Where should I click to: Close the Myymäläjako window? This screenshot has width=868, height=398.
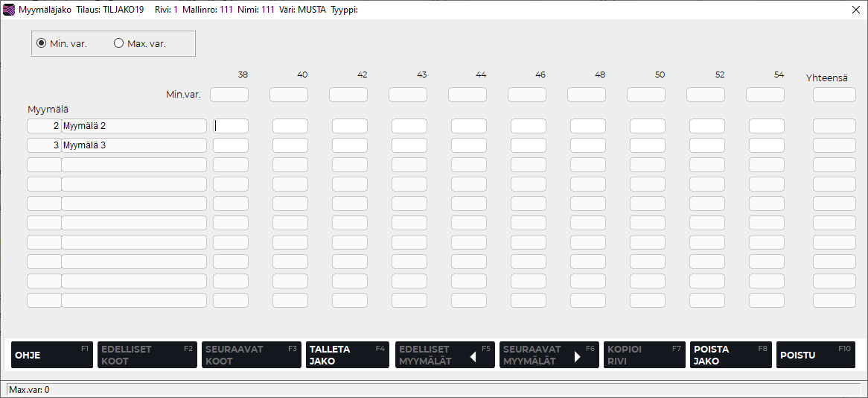pyautogui.click(x=856, y=10)
